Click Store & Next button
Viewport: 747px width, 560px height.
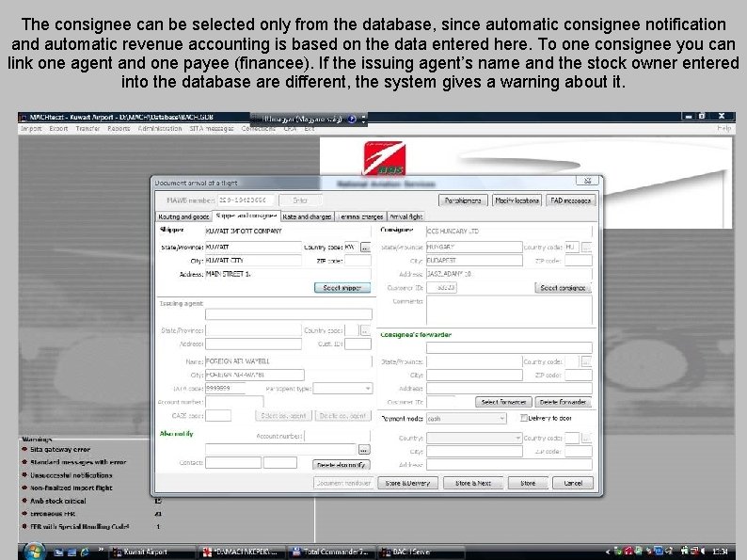pyautogui.click(x=473, y=483)
